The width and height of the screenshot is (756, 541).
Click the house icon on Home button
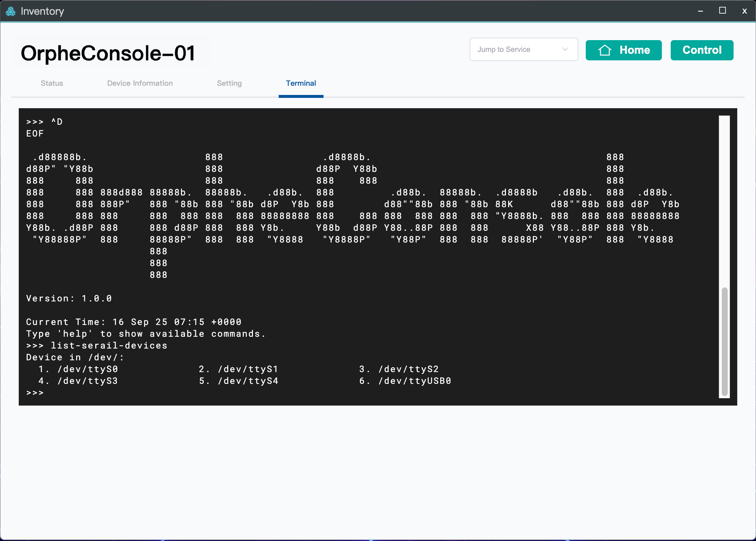[605, 50]
